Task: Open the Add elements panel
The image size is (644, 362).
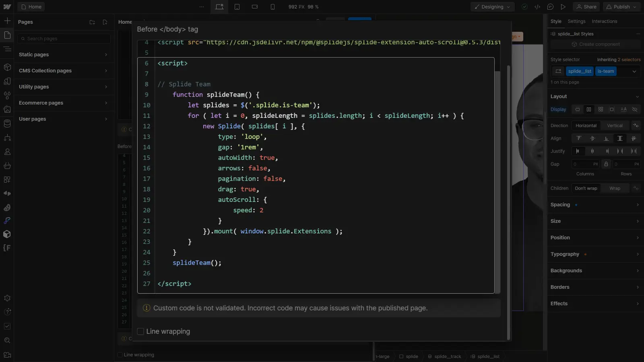Action: (x=7, y=21)
